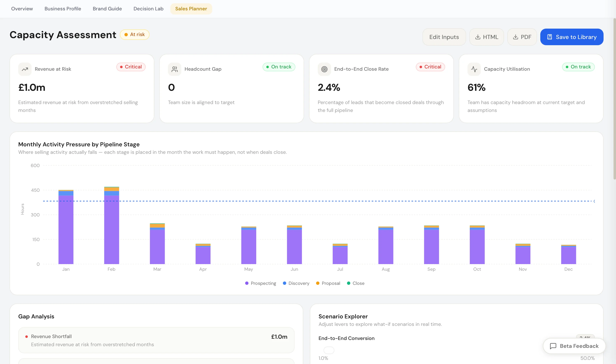Toggle the Close legend item
Screen dimensions: 616x364
click(356, 283)
